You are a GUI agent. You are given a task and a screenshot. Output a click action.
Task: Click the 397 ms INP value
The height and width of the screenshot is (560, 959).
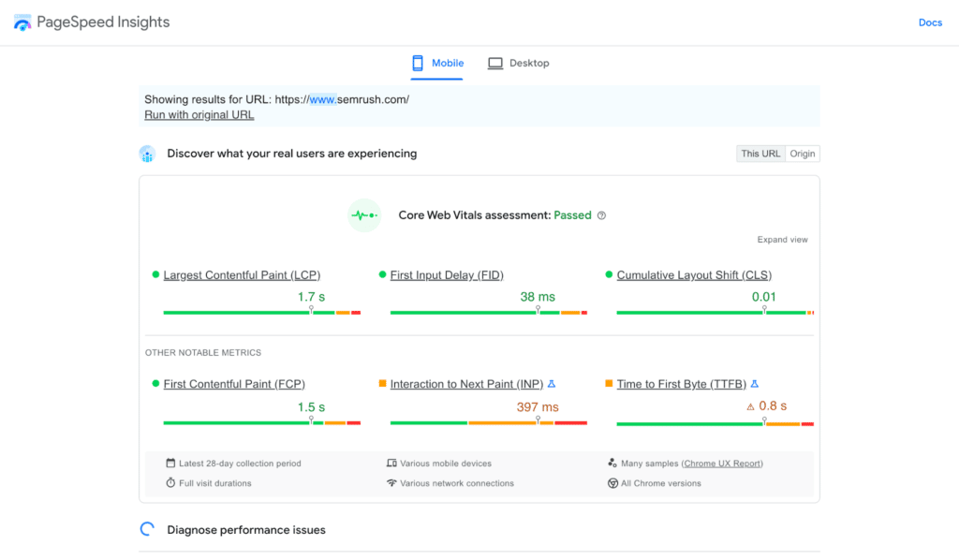[x=538, y=407]
